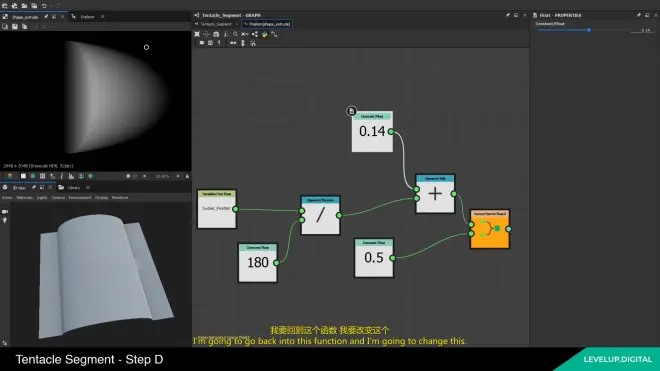660x371 pixels.
Task: Open the Display menu in 3D view
Action: (x=101, y=198)
